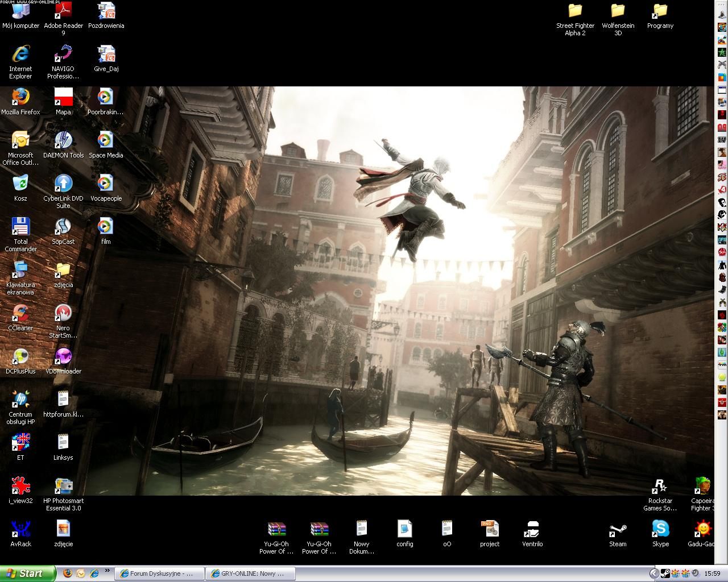Click the Skype desktop icon
The width and height of the screenshot is (728, 582).
pyautogui.click(x=660, y=530)
